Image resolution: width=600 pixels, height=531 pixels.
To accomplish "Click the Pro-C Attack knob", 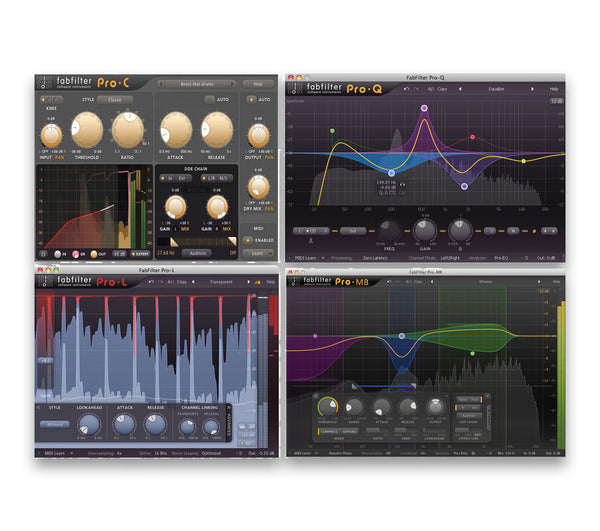I will (176, 128).
